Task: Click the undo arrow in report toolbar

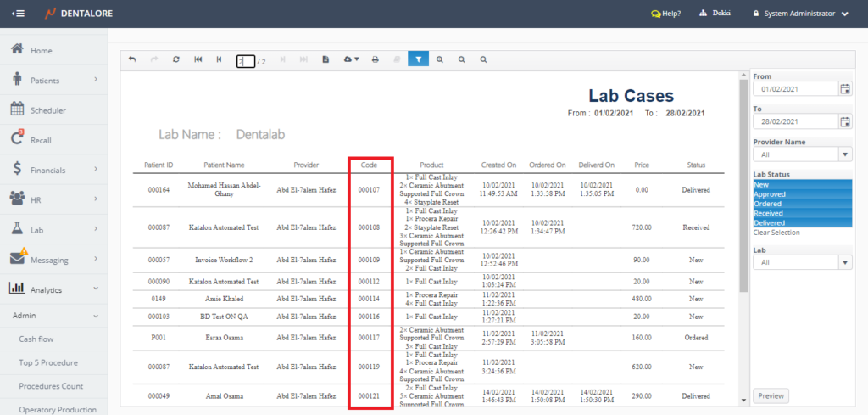Action: [x=132, y=60]
